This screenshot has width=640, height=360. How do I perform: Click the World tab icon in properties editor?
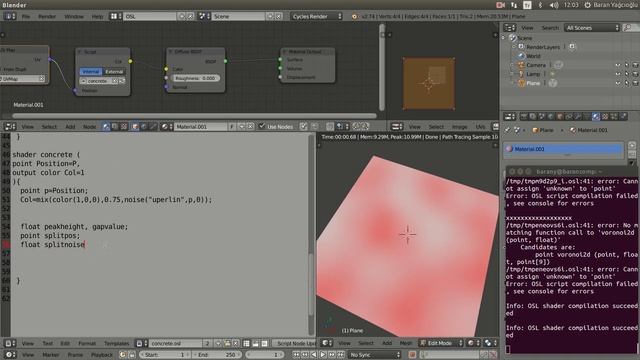(x=551, y=117)
